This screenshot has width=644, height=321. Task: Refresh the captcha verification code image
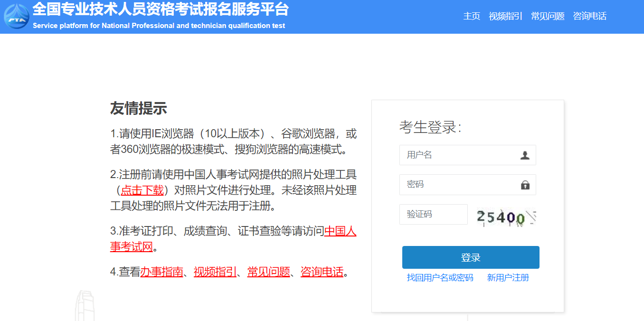click(x=506, y=217)
